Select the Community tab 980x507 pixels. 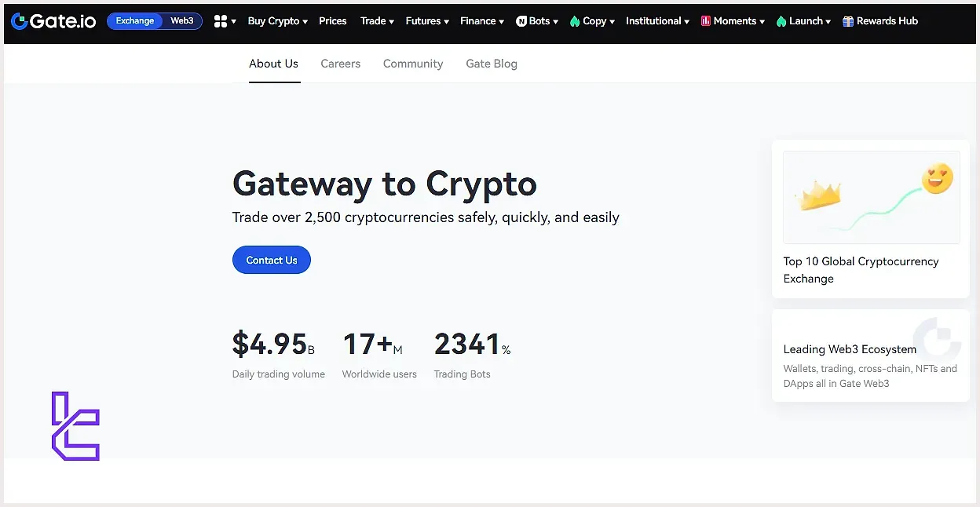tap(413, 64)
